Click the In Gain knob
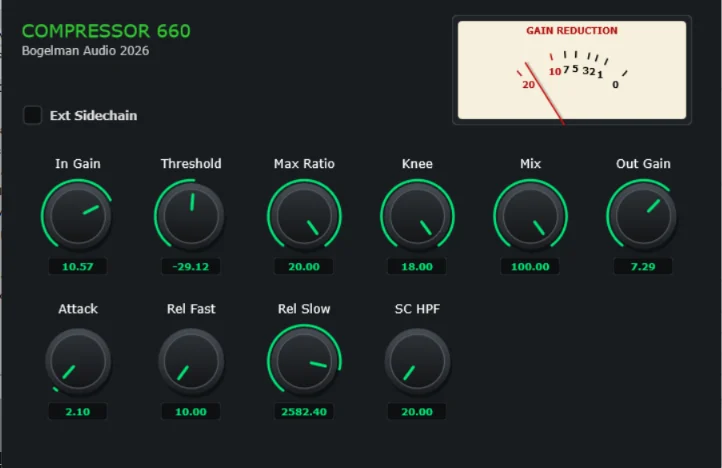The image size is (722, 468). (x=78, y=216)
